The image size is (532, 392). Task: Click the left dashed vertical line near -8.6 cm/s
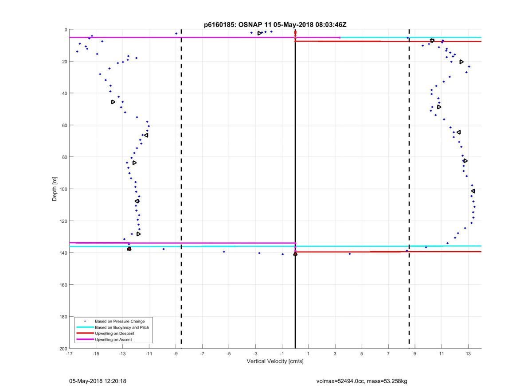(181, 189)
